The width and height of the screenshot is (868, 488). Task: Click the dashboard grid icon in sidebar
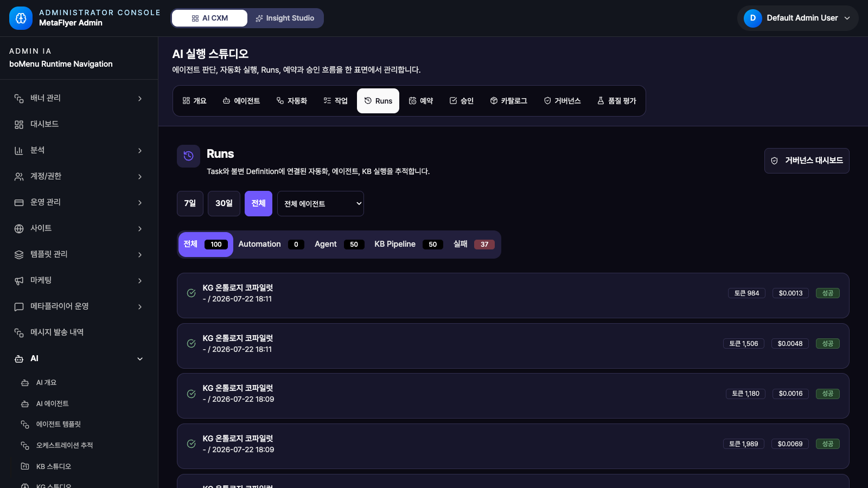click(x=19, y=124)
